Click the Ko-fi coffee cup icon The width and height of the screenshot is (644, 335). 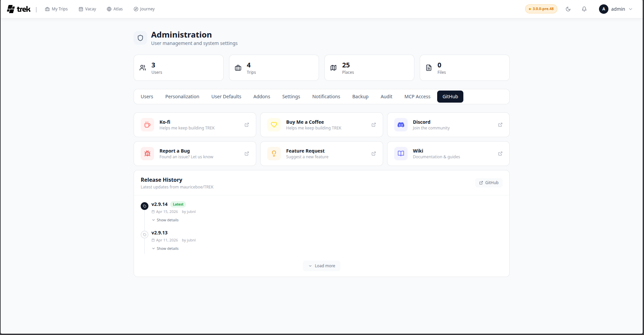click(147, 125)
